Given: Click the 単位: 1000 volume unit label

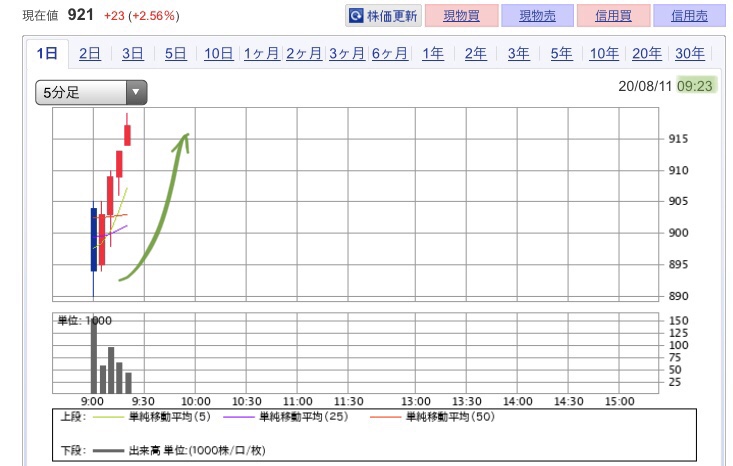Looking at the screenshot, I should pyautogui.click(x=85, y=321).
